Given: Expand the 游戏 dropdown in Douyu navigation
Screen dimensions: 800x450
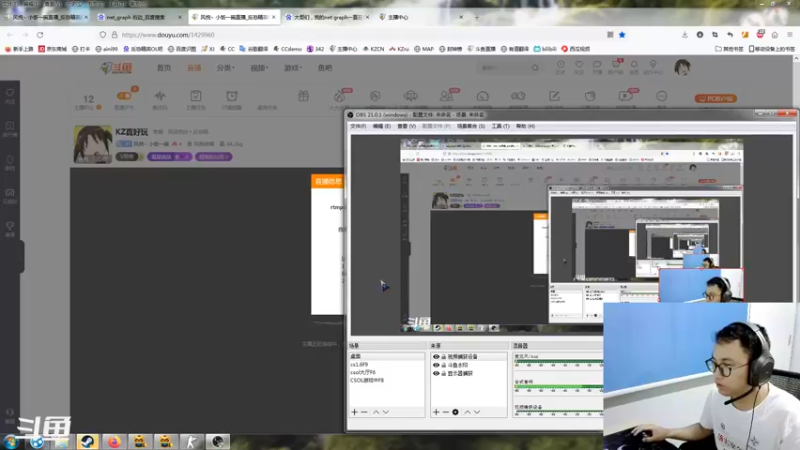Looking at the screenshot, I should (x=293, y=68).
